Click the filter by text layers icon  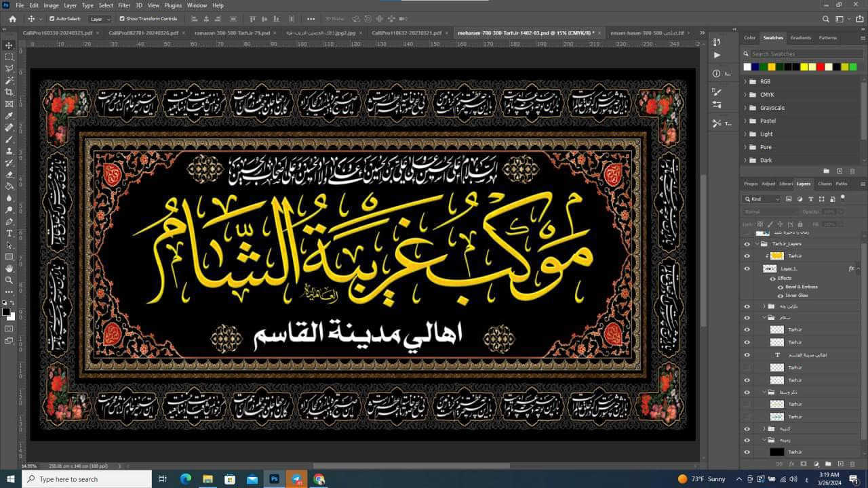click(811, 199)
